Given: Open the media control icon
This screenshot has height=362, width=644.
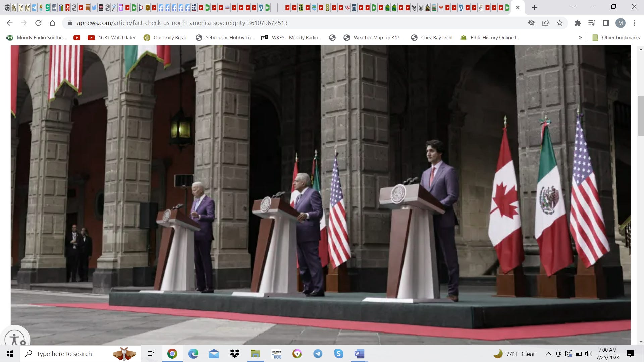Looking at the screenshot, I should coord(592,23).
